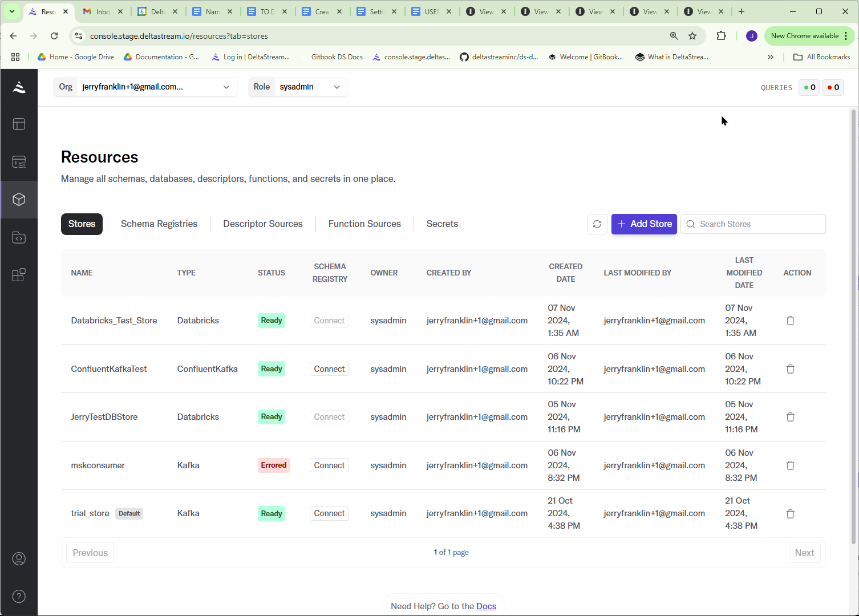Open the tab search chevron button
The width and height of the screenshot is (859, 616).
pos(11,11)
